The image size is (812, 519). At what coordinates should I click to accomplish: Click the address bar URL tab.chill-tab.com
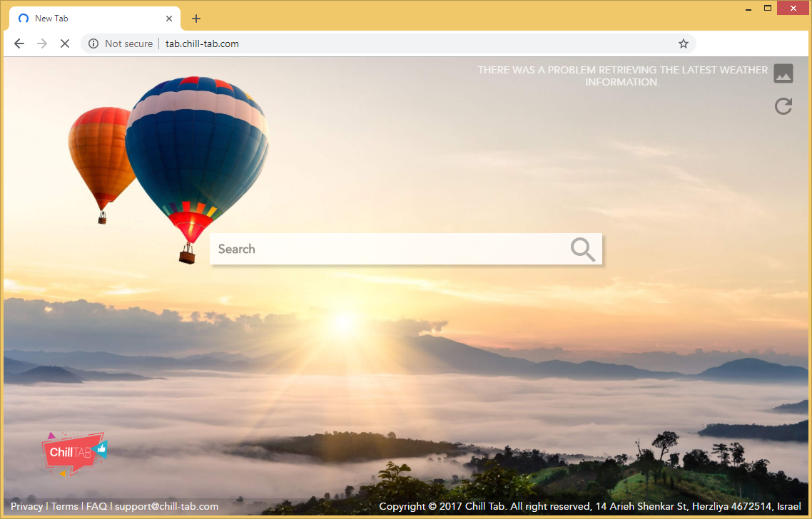[202, 43]
